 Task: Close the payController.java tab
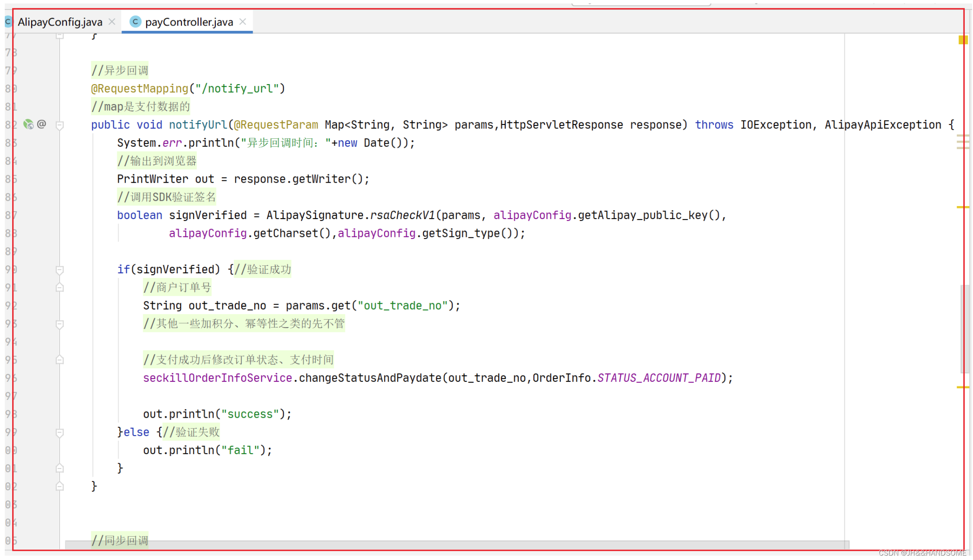243,22
